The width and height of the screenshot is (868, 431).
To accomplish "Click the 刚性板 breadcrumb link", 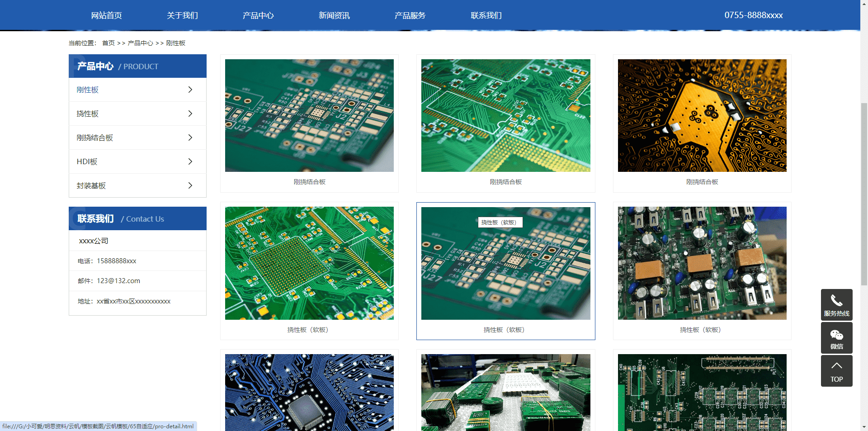I will 176,43.
